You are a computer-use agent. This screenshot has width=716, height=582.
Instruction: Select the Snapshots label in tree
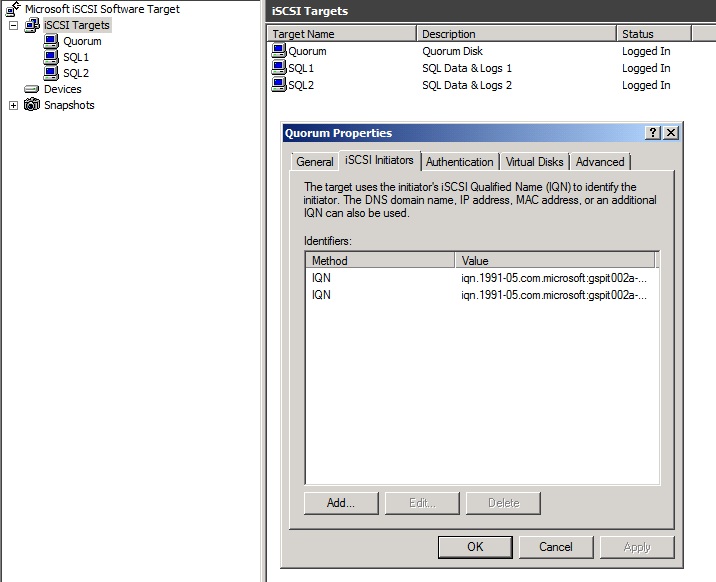pos(69,105)
